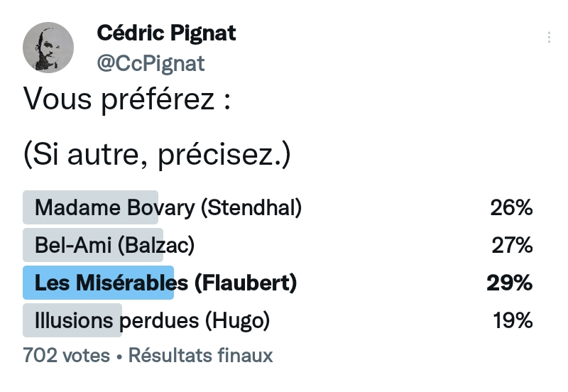
Task: Click the 26% result for Madame Bovary
Action: 511,207
